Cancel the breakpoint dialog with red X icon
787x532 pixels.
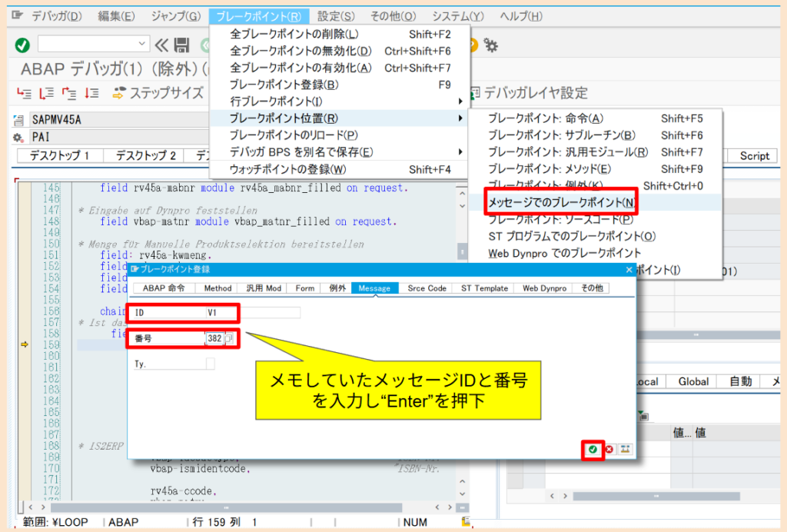[x=609, y=449]
